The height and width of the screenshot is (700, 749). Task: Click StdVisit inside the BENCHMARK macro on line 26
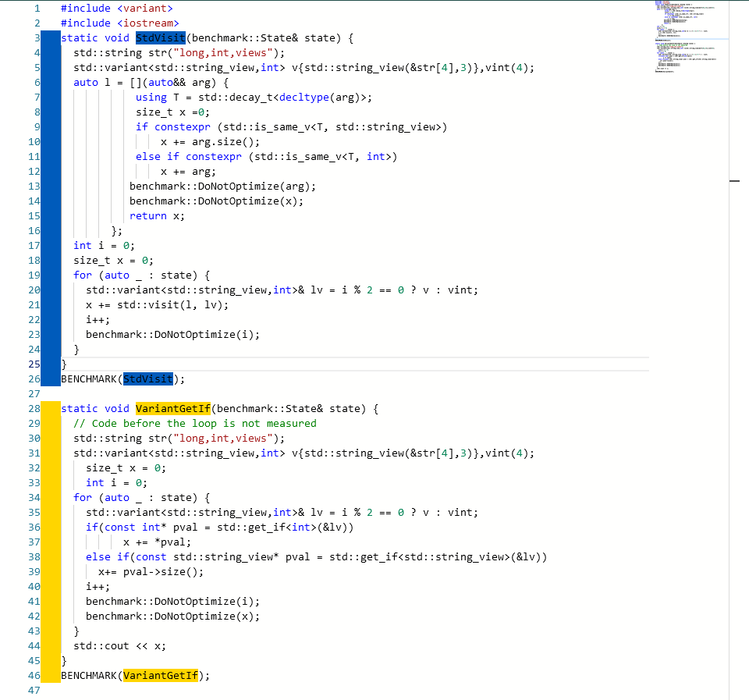pos(147,379)
